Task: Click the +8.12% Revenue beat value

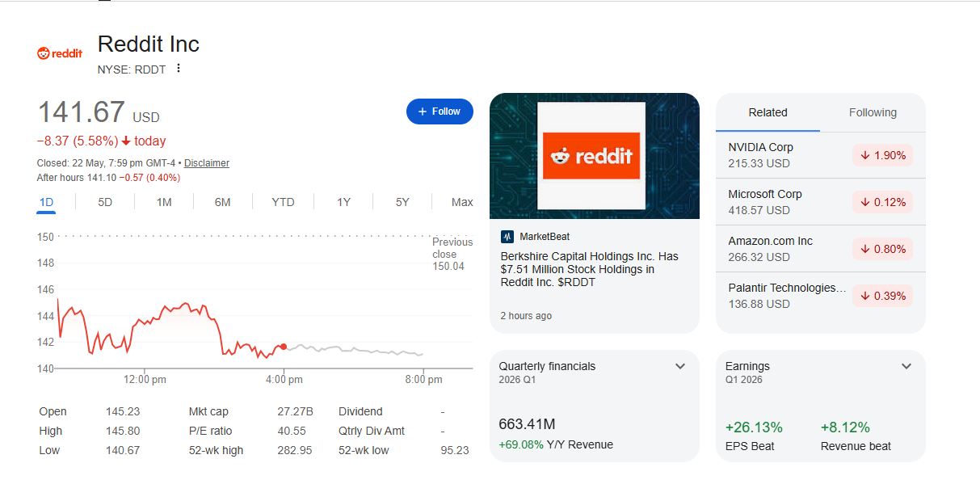Action: (x=845, y=427)
